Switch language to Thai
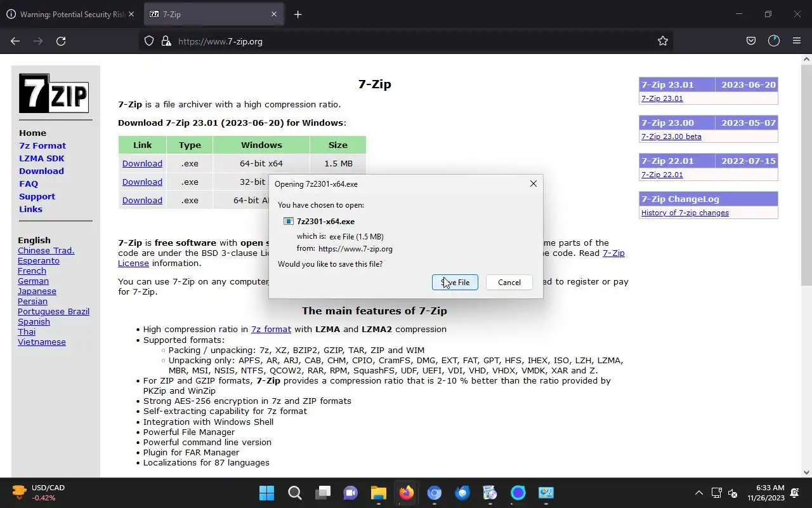812x508 pixels. tap(27, 331)
